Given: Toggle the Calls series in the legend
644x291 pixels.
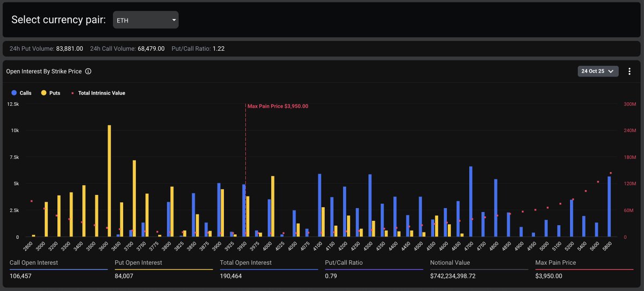Looking at the screenshot, I should 21,93.
